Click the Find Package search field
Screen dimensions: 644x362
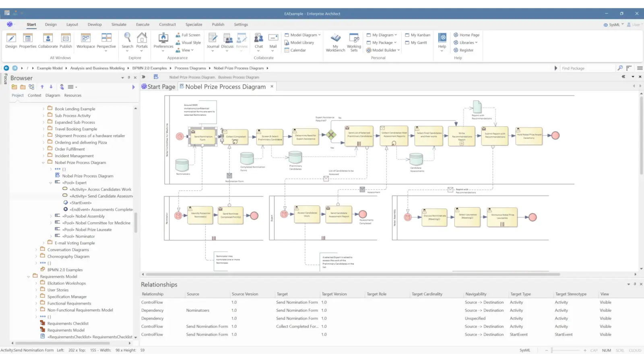click(584, 68)
